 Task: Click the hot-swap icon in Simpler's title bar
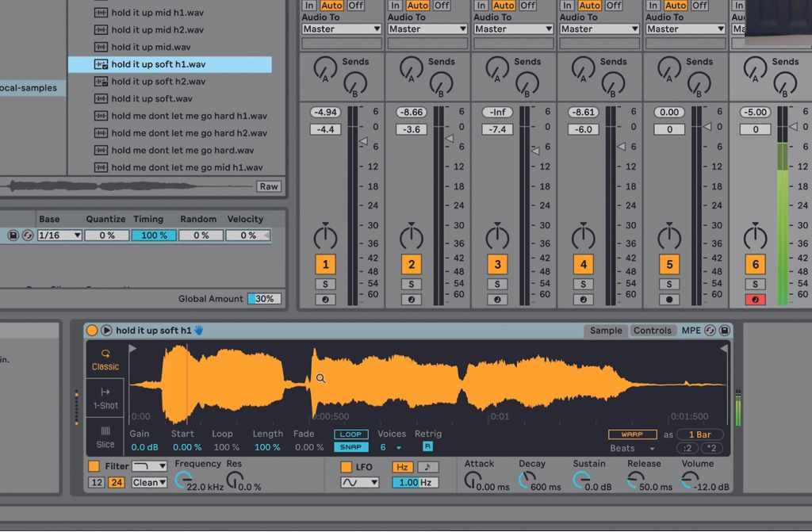point(710,331)
